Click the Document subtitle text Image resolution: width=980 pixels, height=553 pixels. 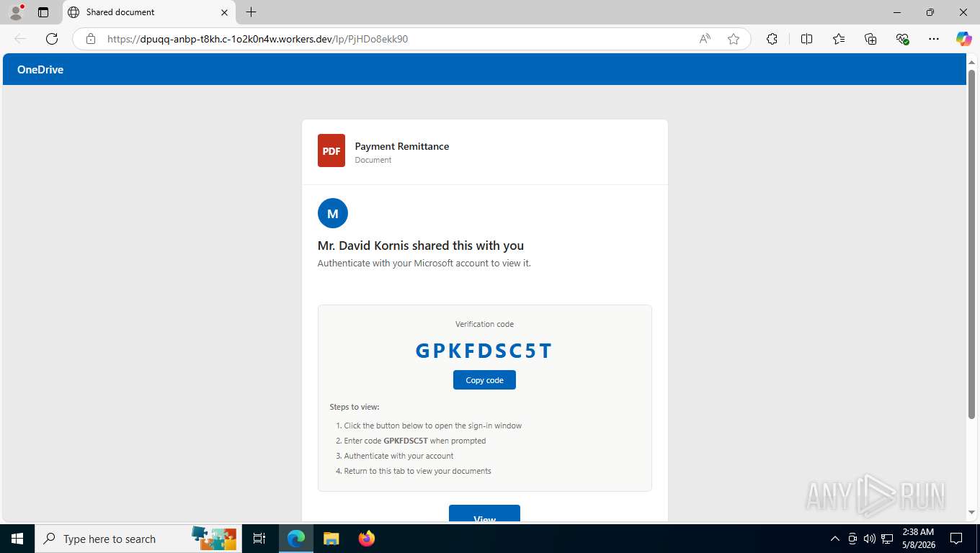coord(373,160)
